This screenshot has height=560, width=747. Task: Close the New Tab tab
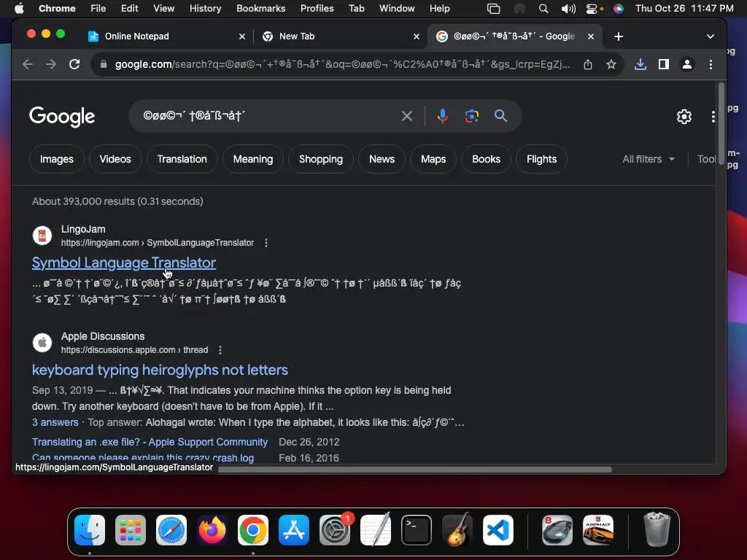tap(417, 36)
